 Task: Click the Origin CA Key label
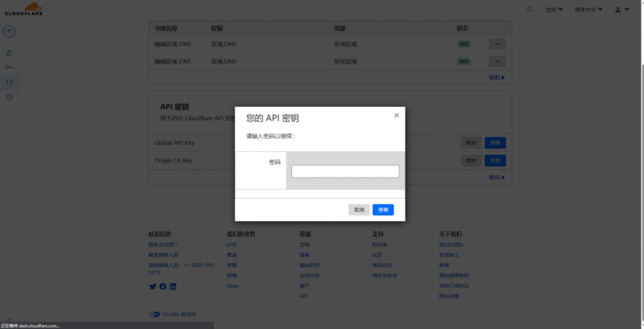click(173, 161)
